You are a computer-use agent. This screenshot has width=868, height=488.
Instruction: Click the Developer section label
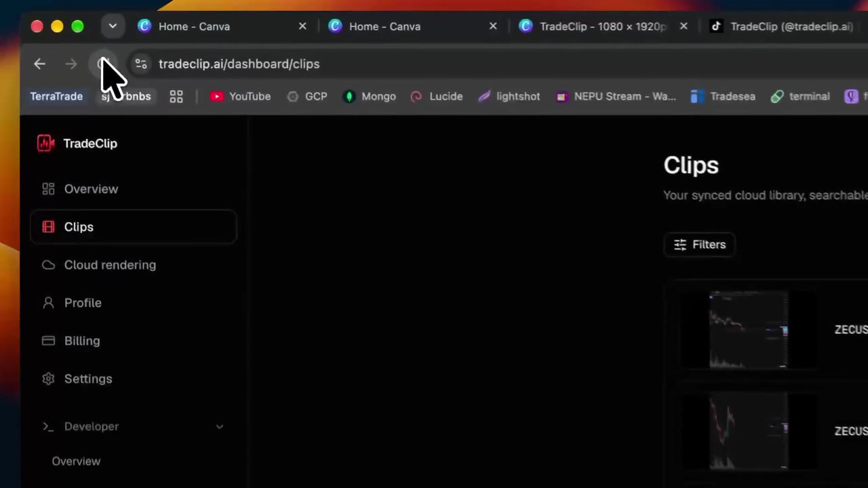[x=92, y=426]
